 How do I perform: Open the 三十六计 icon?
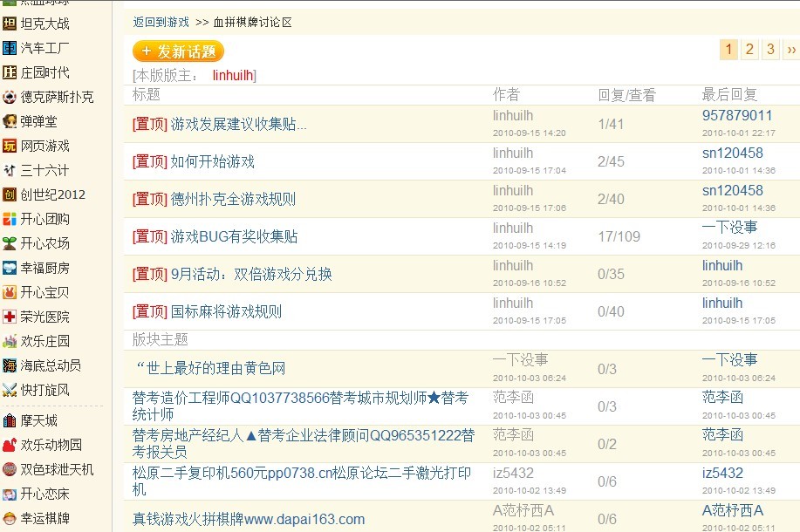(x=10, y=170)
